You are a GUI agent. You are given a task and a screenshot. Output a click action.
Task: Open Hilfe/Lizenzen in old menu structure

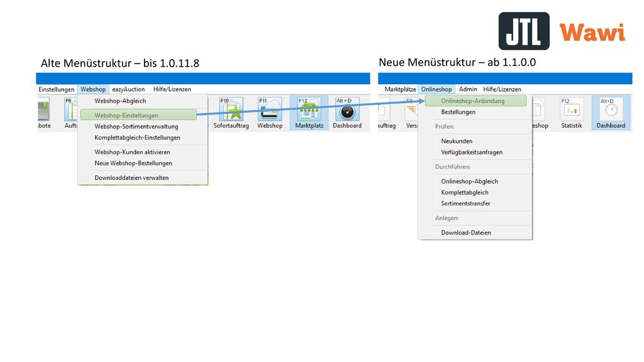[x=172, y=89]
